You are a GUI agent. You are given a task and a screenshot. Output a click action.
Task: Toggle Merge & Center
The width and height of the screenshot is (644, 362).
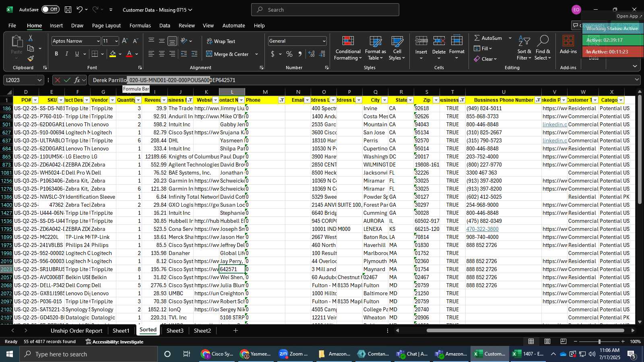[228, 54]
